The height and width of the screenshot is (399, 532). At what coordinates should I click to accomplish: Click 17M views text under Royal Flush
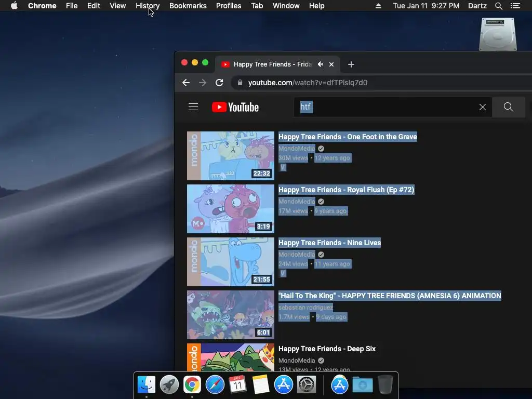(293, 211)
